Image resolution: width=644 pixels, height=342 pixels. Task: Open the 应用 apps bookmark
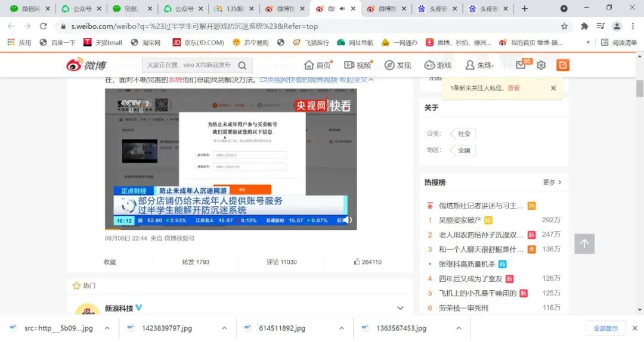click(x=19, y=43)
